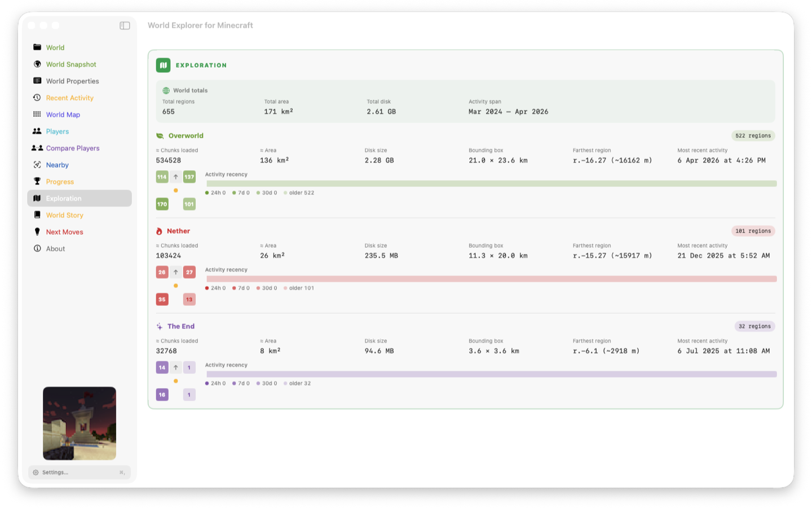
Task: Click Overworld quadrant tile 101
Action: coord(189,204)
